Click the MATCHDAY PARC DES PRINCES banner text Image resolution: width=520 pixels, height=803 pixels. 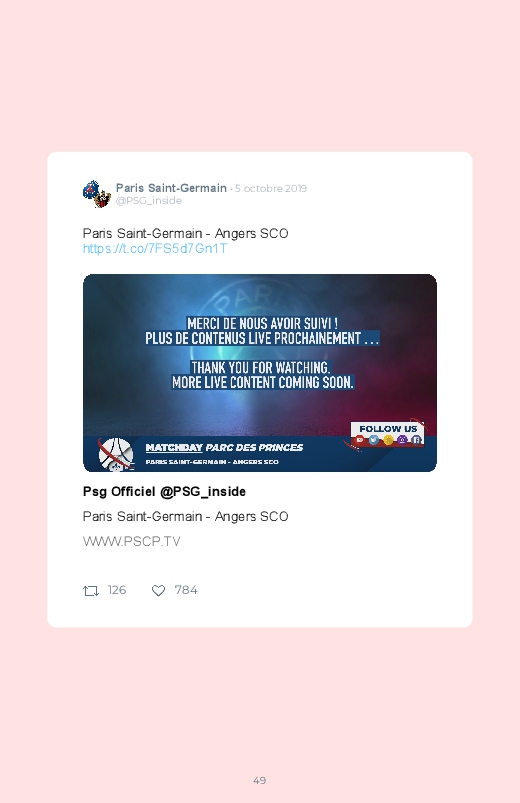224,448
